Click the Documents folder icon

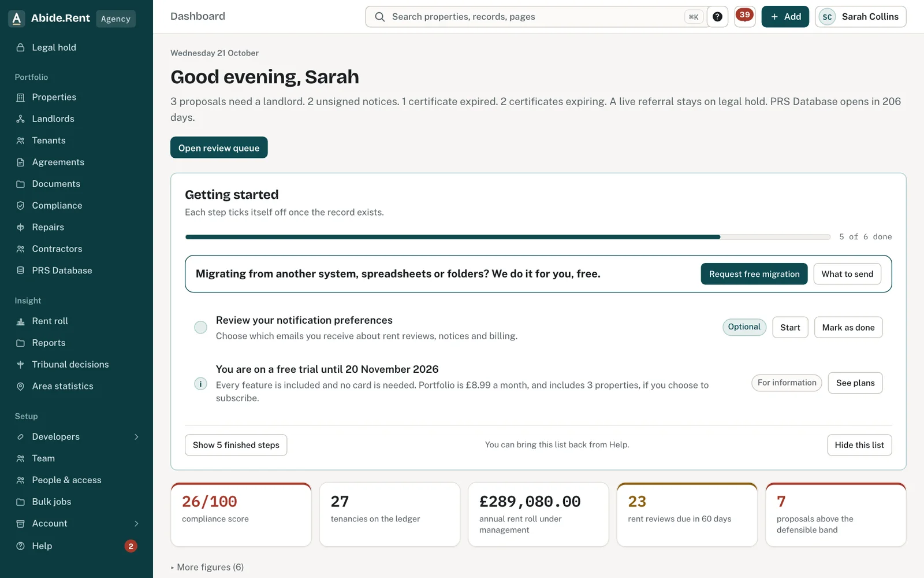pos(21,184)
